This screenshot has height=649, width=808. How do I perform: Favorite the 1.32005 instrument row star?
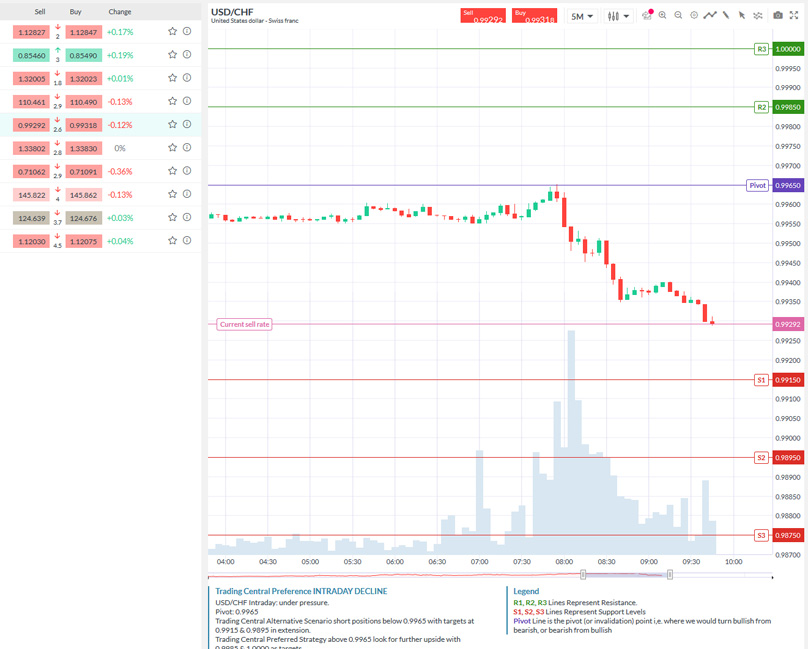(x=173, y=78)
